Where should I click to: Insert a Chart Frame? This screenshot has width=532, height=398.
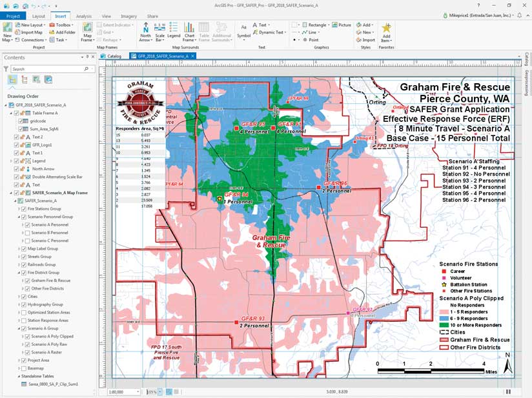(189, 32)
